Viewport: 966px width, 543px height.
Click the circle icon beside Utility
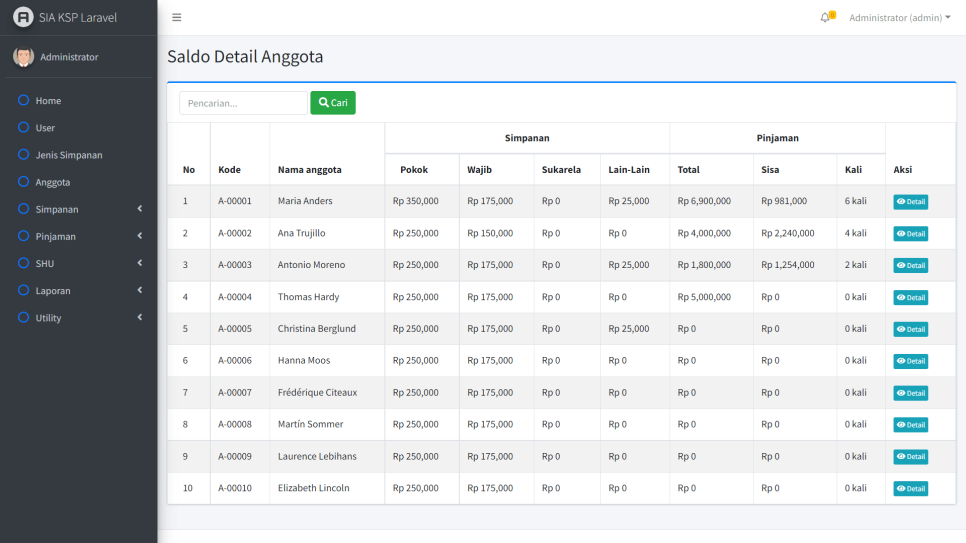tap(23, 317)
